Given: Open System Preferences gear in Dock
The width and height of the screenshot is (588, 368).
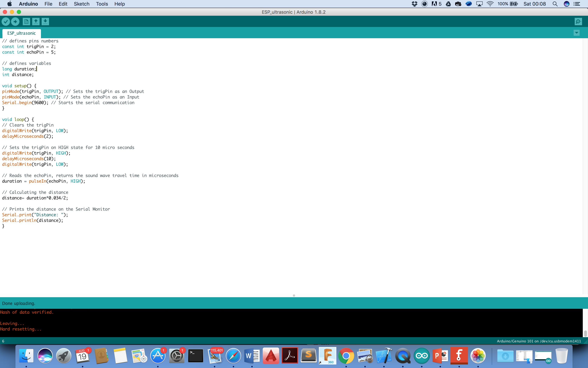Looking at the screenshot, I should (x=177, y=356).
